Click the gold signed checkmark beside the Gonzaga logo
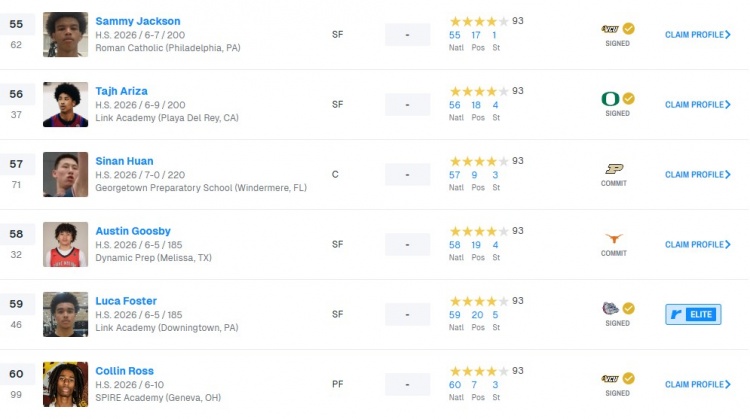Screen dimensions: 750x419 629,309
